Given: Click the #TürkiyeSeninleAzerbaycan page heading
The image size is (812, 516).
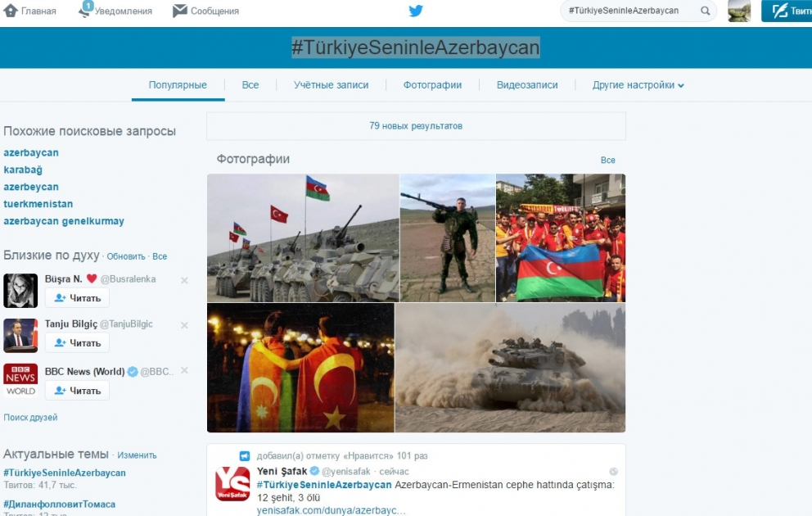Looking at the screenshot, I should tap(415, 48).
